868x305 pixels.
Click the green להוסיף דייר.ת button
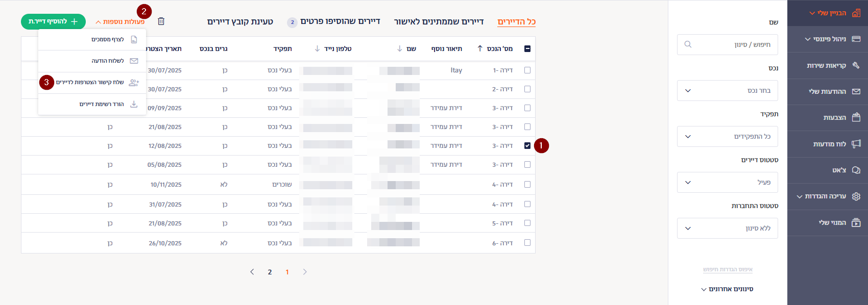(x=53, y=21)
